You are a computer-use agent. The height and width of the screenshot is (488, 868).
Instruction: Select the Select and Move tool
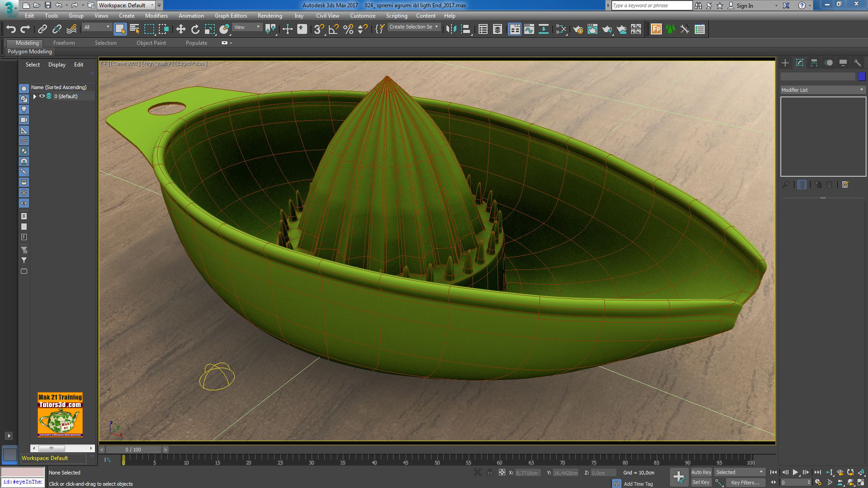click(181, 28)
